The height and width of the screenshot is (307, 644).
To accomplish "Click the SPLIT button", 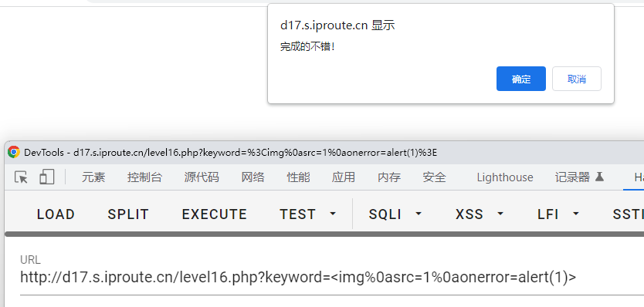I will pyautogui.click(x=128, y=214).
